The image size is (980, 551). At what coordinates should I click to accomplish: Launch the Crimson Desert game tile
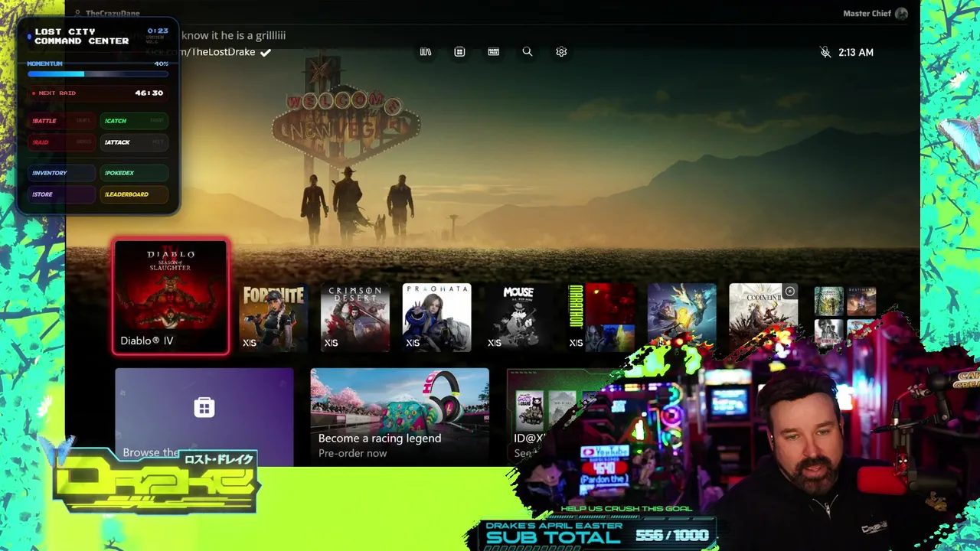pyautogui.click(x=355, y=318)
